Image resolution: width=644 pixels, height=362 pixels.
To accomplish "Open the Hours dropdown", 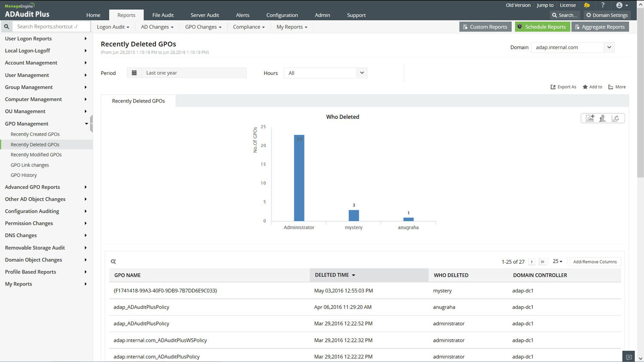I will (361, 73).
